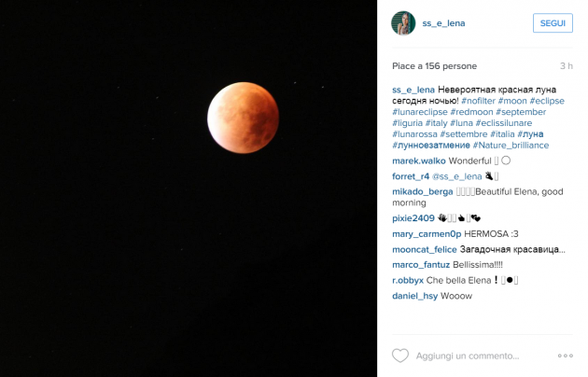Click the heart like icon
Viewport: 588px width, 377px height.
(x=400, y=356)
